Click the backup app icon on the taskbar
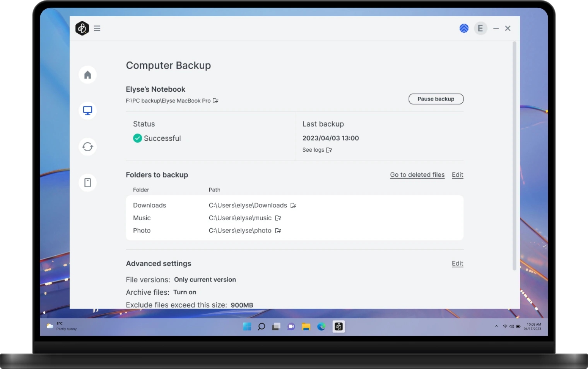 [339, 326]
